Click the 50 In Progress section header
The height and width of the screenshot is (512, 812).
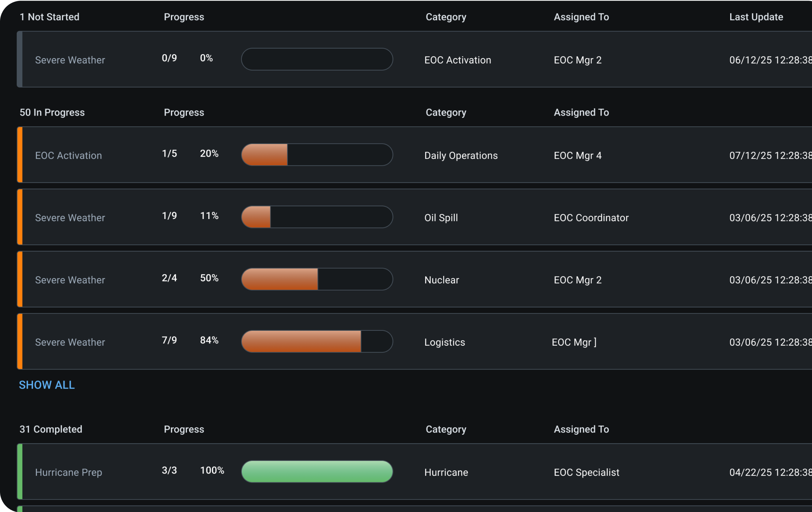(x=52, y=112)
